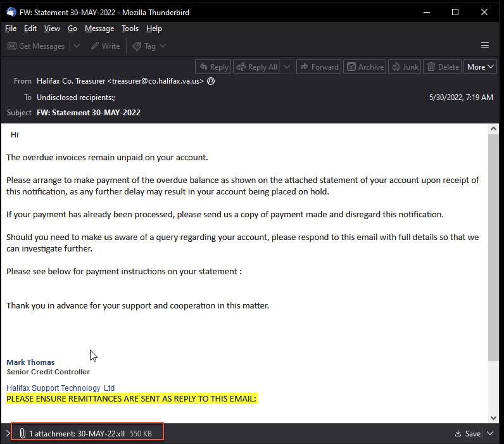Click the message body scrollbar thumb

click(x=493, y=247)
